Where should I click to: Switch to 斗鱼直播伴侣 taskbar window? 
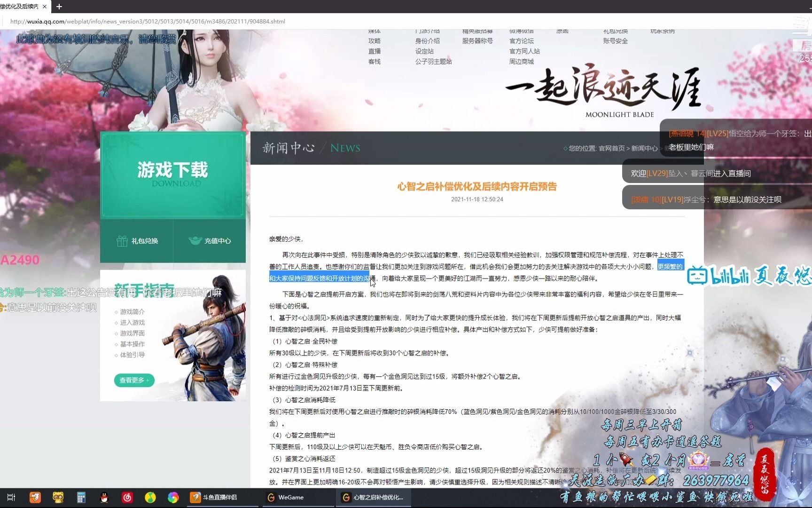tap(222, 497)
